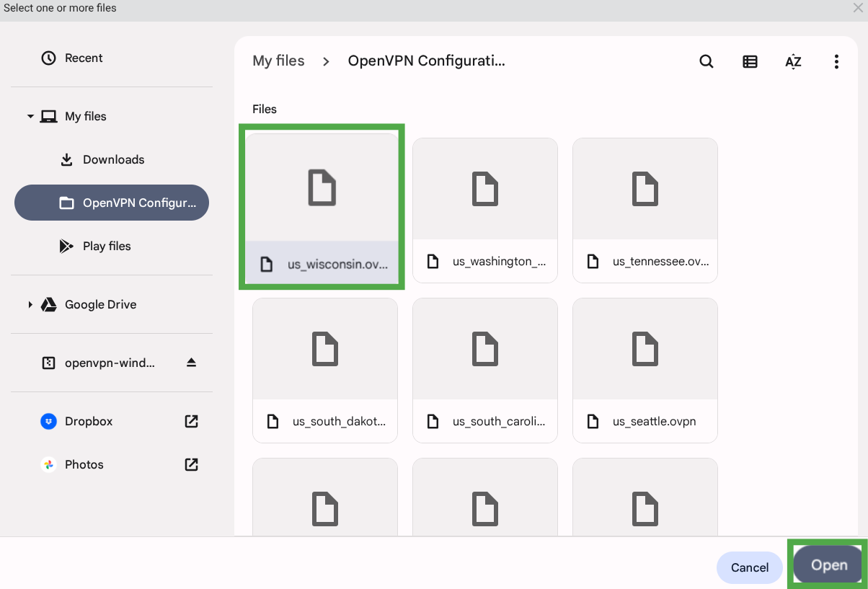868x589 pixels.
Task: Close the file picker dialog
Action: [858, 7]
